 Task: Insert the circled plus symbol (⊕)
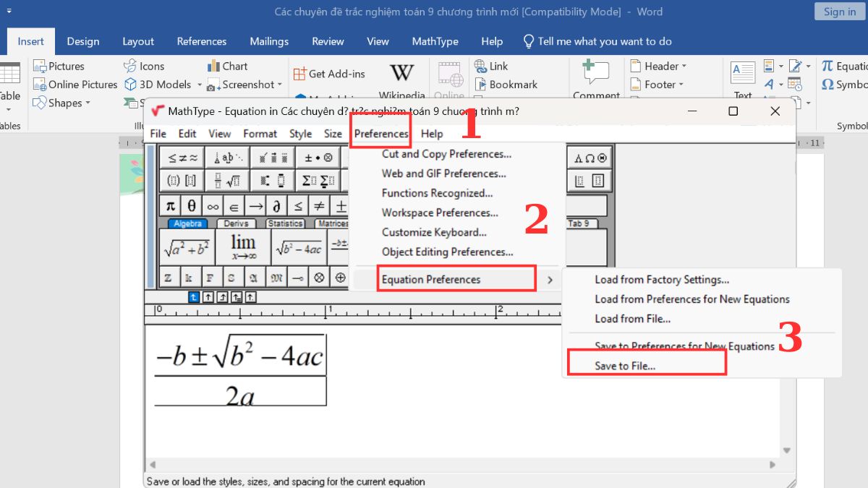[340, 277]
